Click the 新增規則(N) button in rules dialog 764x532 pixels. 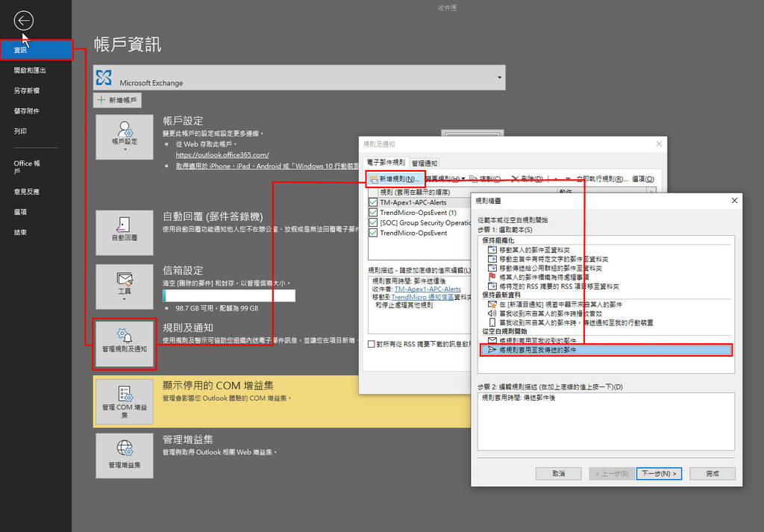coord(395,179)
